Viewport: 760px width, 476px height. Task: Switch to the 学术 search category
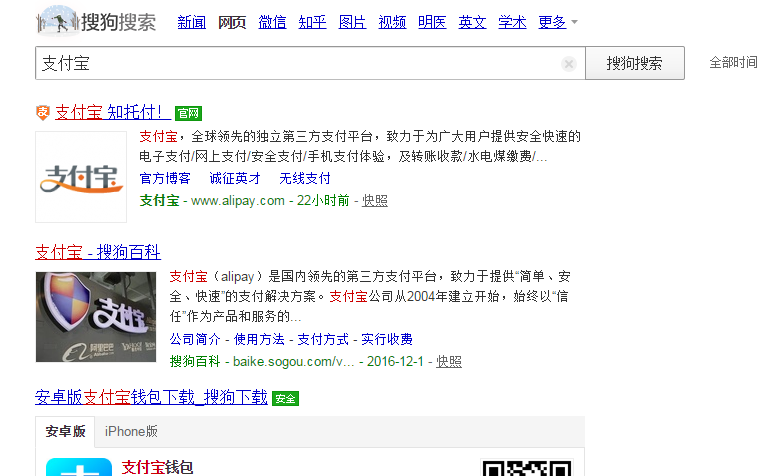[x=512, y=22]
